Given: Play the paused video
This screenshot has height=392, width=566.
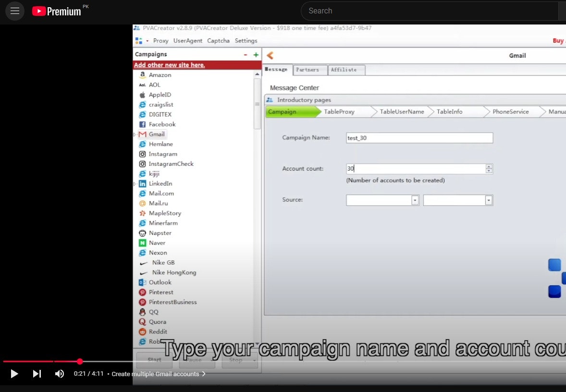Looking at the screenshot, I should pos(14,374).
